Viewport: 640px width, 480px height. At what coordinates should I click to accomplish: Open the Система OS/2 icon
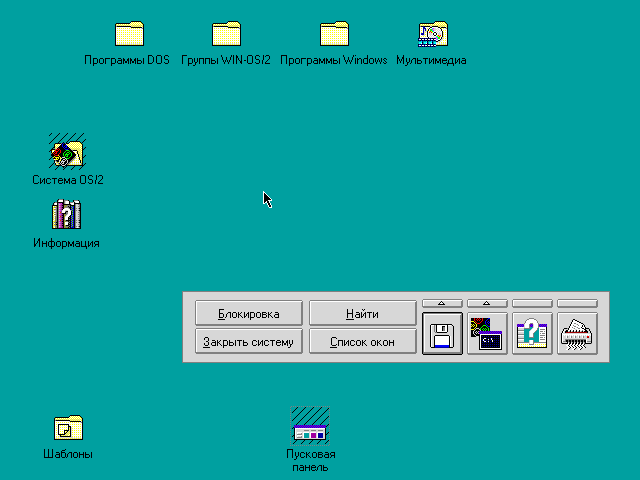(67, 152)
